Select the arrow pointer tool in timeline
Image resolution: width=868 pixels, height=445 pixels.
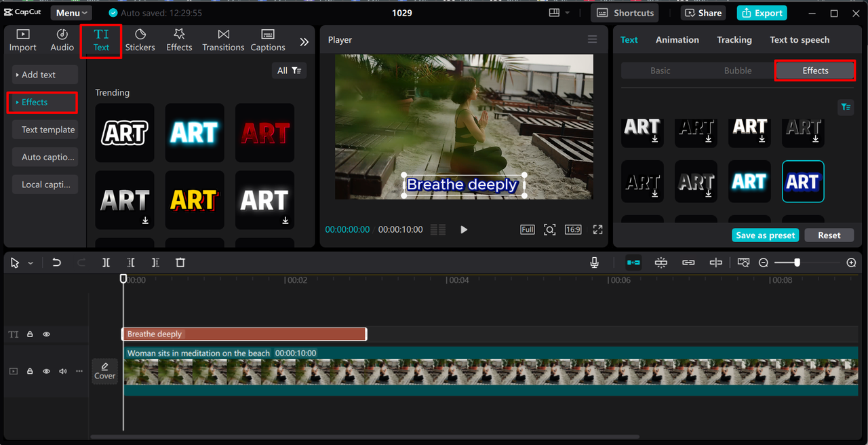pyautogui.click(x=15, y=263)
